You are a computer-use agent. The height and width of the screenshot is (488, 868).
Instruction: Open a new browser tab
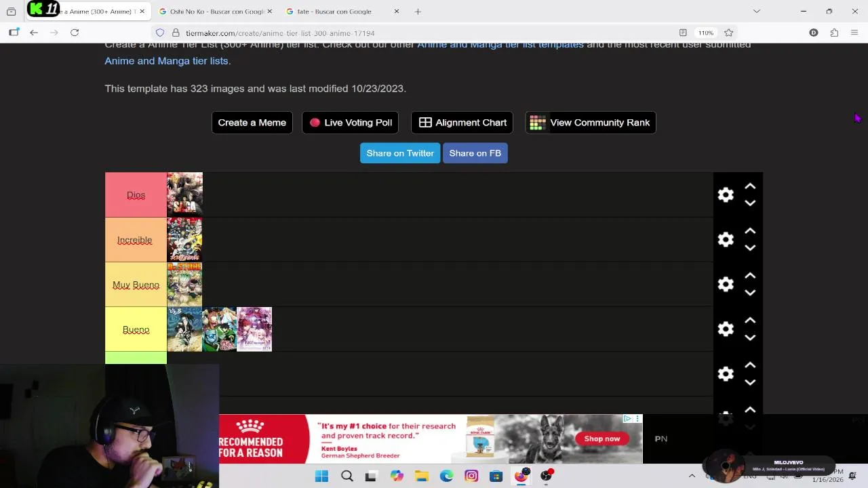(x=418, y=12)
